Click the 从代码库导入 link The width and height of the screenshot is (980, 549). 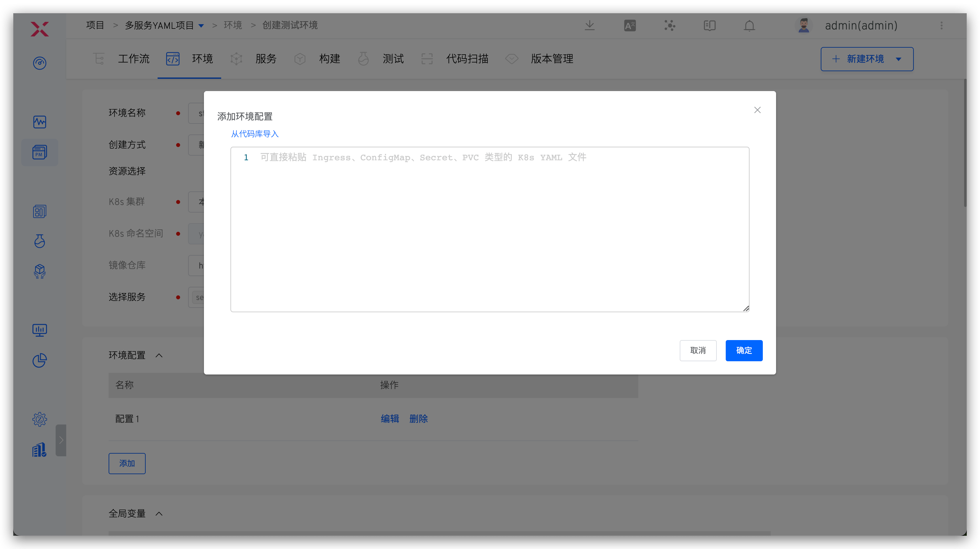pyautogui.click(x=254, y=133)
